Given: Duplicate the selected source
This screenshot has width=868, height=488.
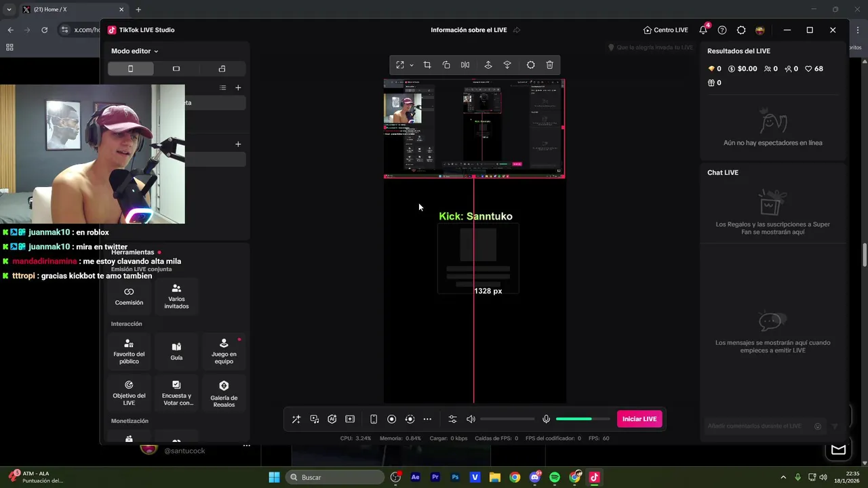Looking at the screenshot, I should 446,65.
